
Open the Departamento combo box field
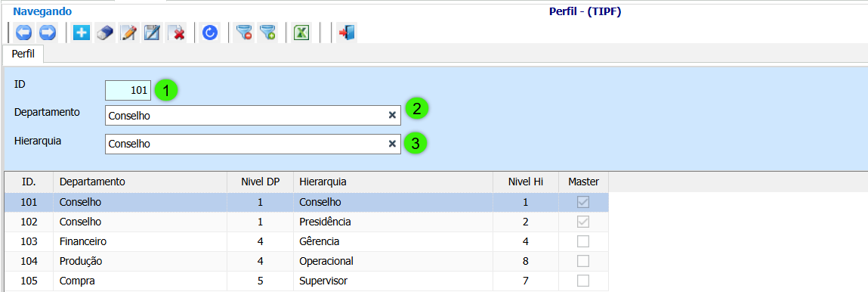[253, 115]
